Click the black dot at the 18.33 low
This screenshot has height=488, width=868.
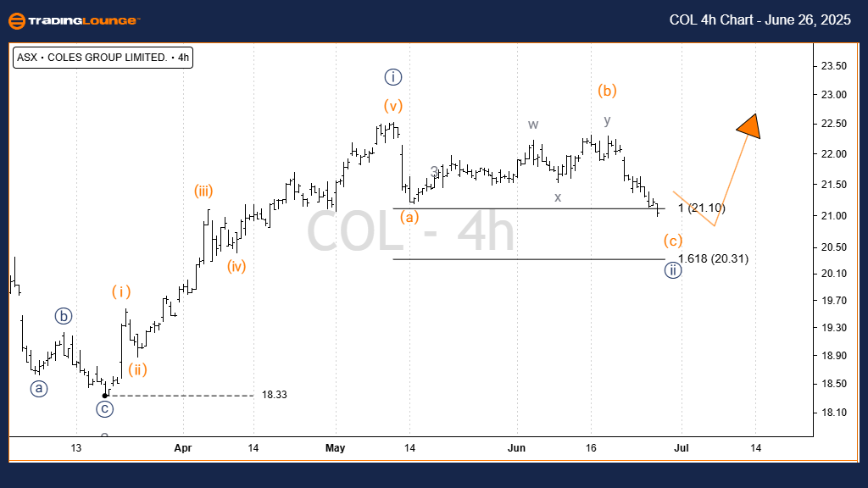point(105,395)
